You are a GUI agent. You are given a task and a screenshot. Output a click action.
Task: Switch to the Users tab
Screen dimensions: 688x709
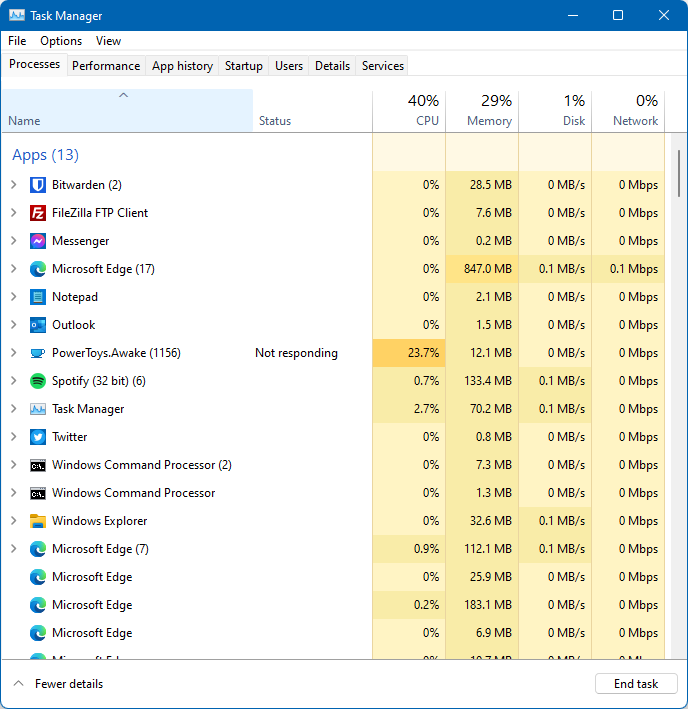(289, 66)
